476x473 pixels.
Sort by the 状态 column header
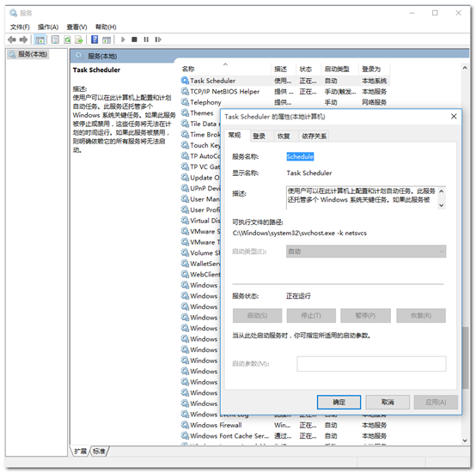click(308, 70)
